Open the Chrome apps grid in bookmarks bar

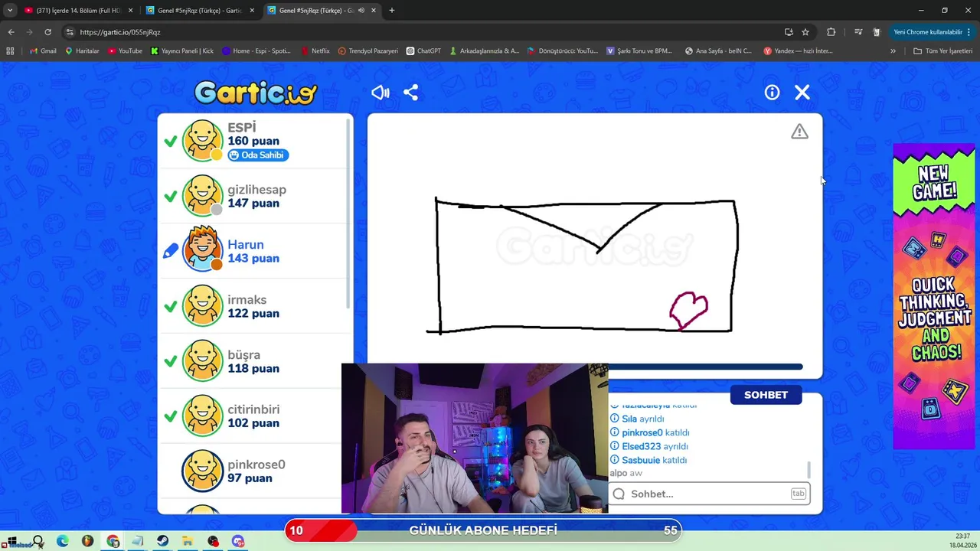click(x=10, y=51)
